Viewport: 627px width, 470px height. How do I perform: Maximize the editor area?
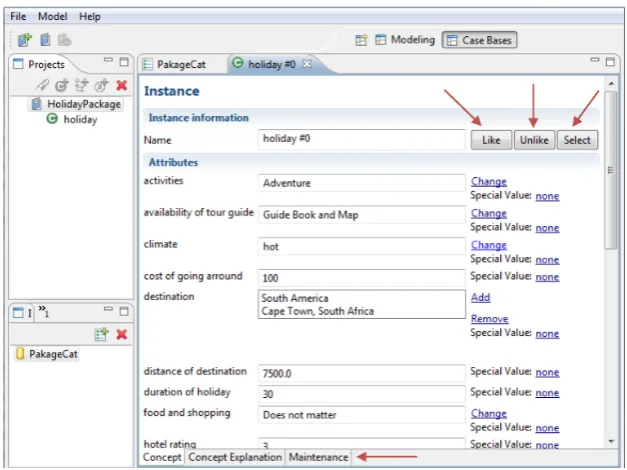pyautogui.click(x=610, y=62)
